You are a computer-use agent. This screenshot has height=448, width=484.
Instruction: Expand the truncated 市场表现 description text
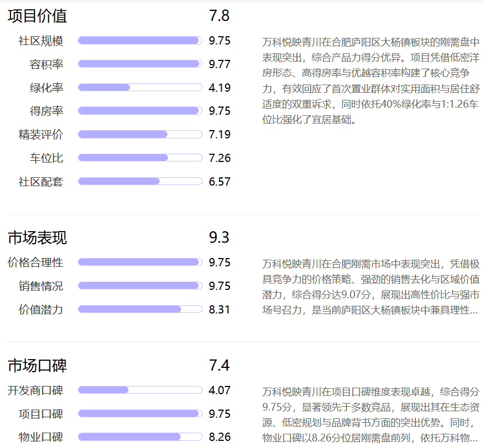point(371,287)
